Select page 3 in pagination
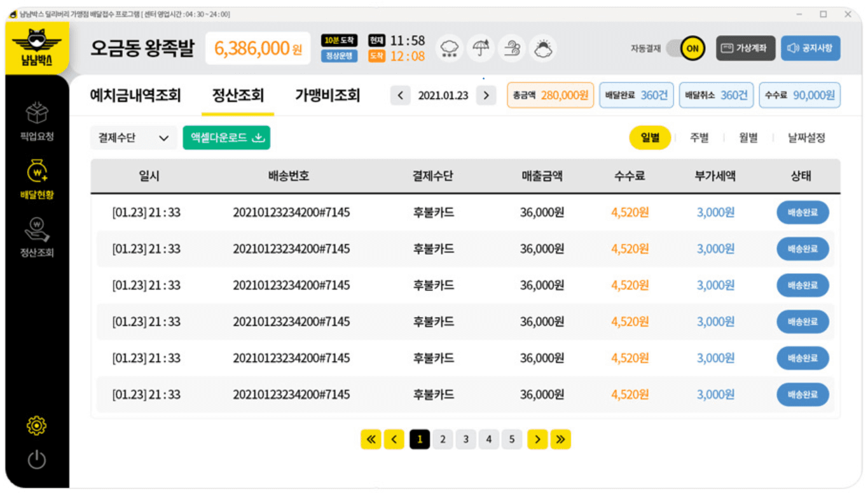868x493 pixels. (465, 439)
